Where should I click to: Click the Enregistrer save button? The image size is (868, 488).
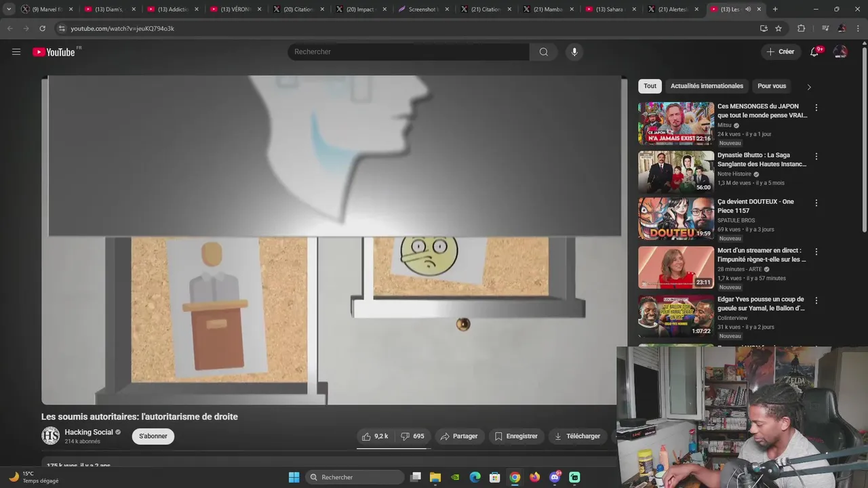point(516,436)
